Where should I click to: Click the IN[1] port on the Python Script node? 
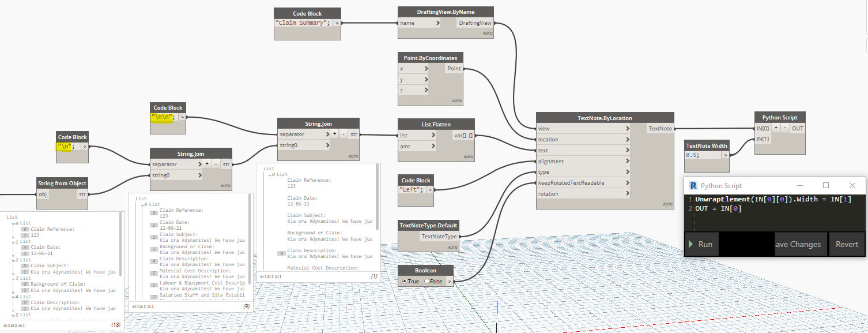(x=763, y=139)
